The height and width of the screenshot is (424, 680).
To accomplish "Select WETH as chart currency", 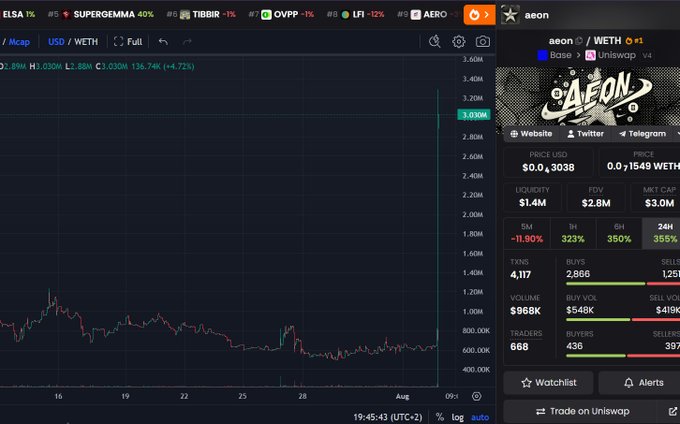I will click(86, 42).
